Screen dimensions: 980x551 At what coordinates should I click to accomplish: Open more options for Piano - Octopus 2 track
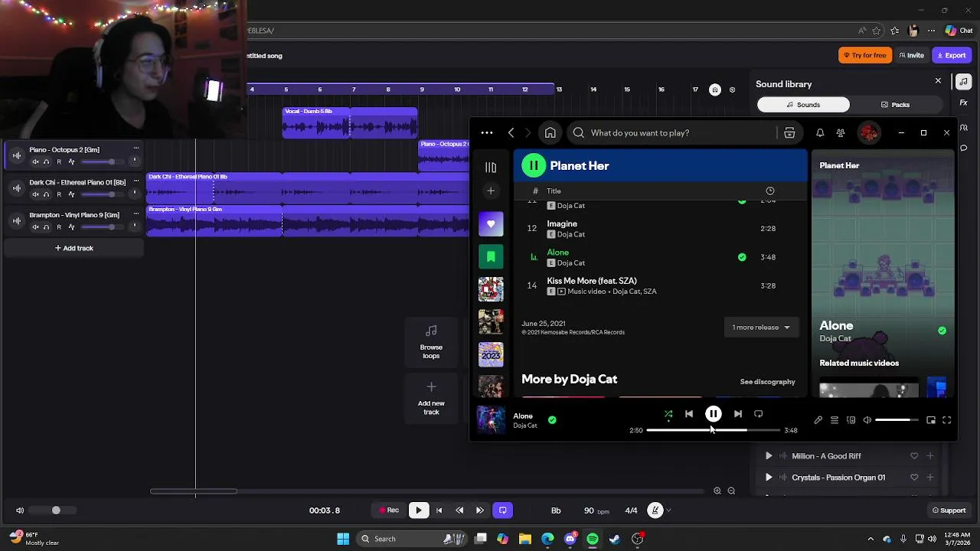point(136,148)
